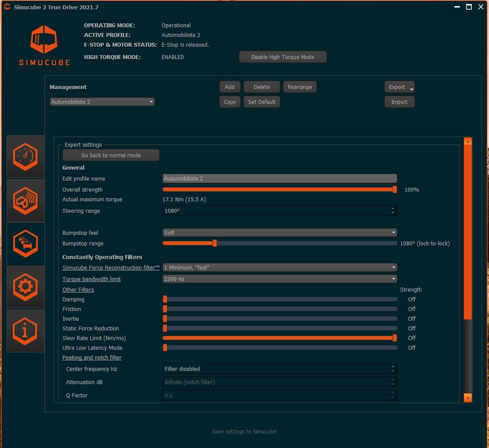
Task: Click the Rearrange button
Action: 300,87
